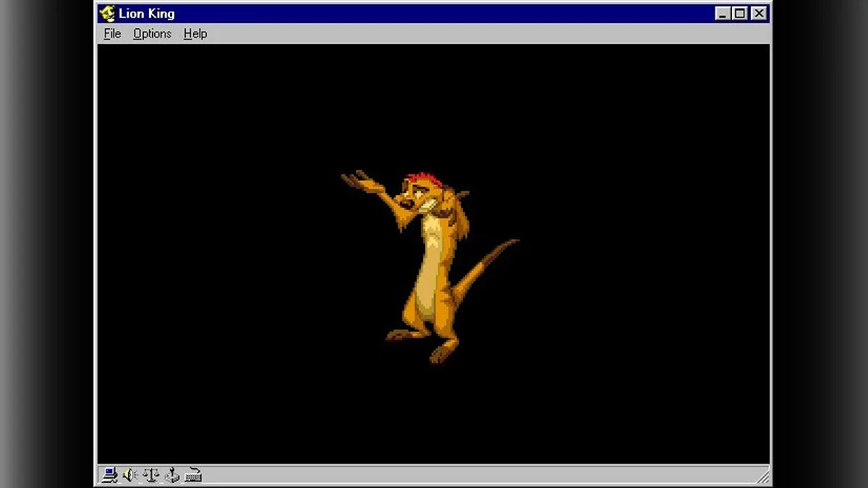Click the keyboard icon in status bar

coord(192,475)
